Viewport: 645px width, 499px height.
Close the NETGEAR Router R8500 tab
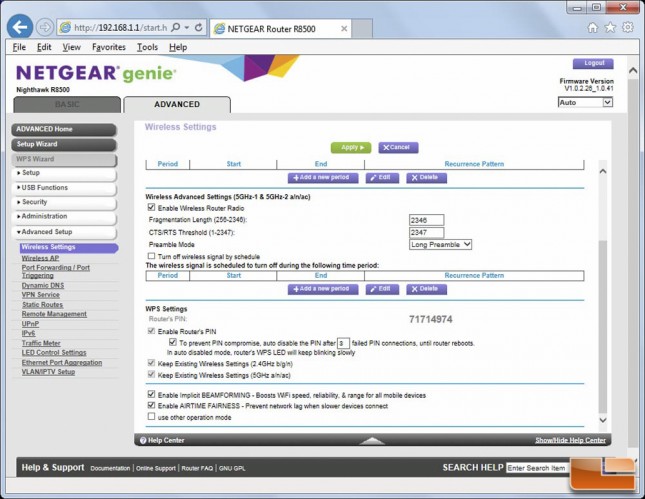pos(344,29)
